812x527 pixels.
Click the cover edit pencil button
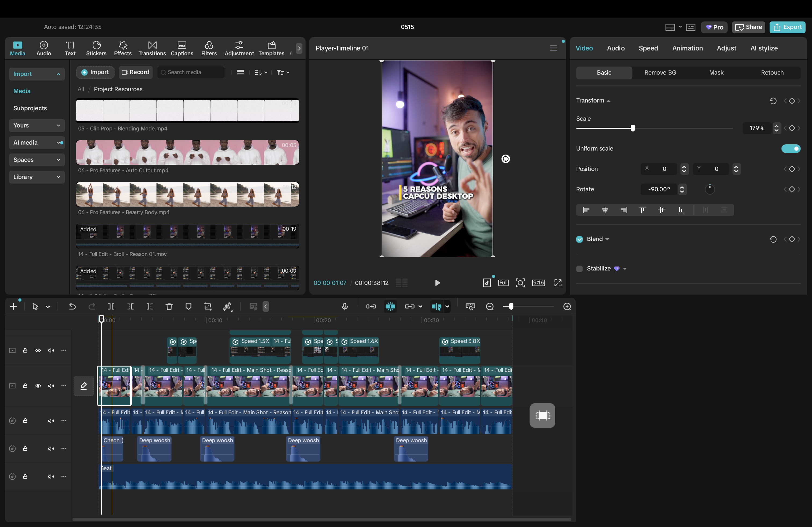[84, 386]
